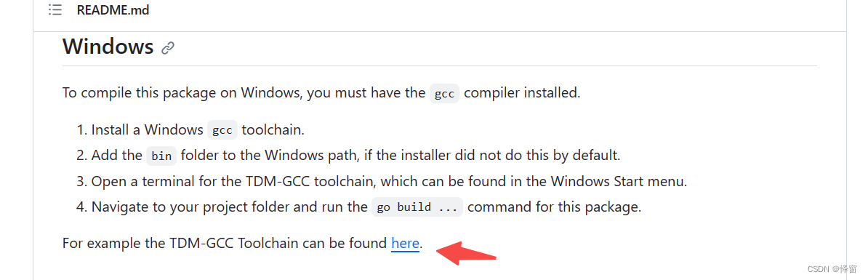Image resolution: width=868 pixels, height=280 pixels.
Task: Click the red arrow pointing at here
Action: (465, 253)
